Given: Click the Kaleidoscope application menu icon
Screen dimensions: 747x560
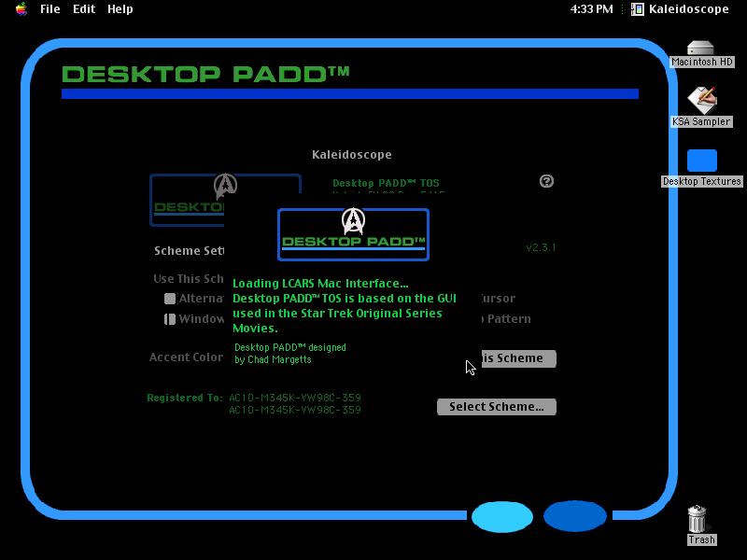Looking at the screenshot, I should pyautogui.click(x=638, y=9).
